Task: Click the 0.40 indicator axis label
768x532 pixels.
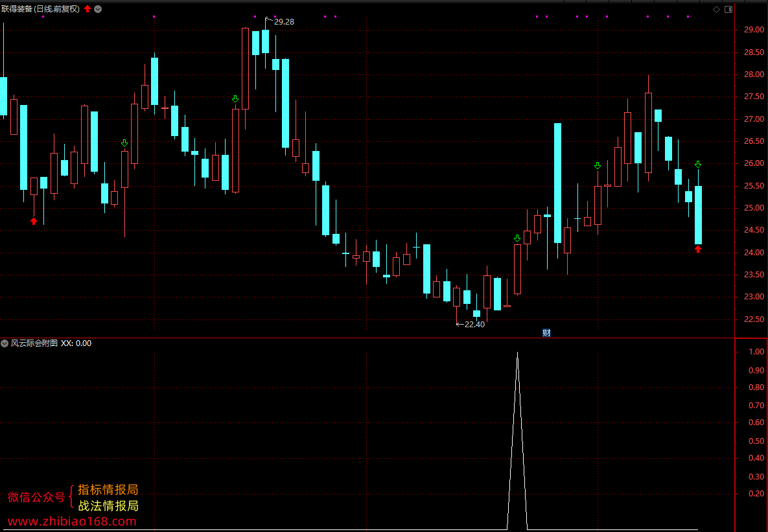Action: (x=756, y=458)
